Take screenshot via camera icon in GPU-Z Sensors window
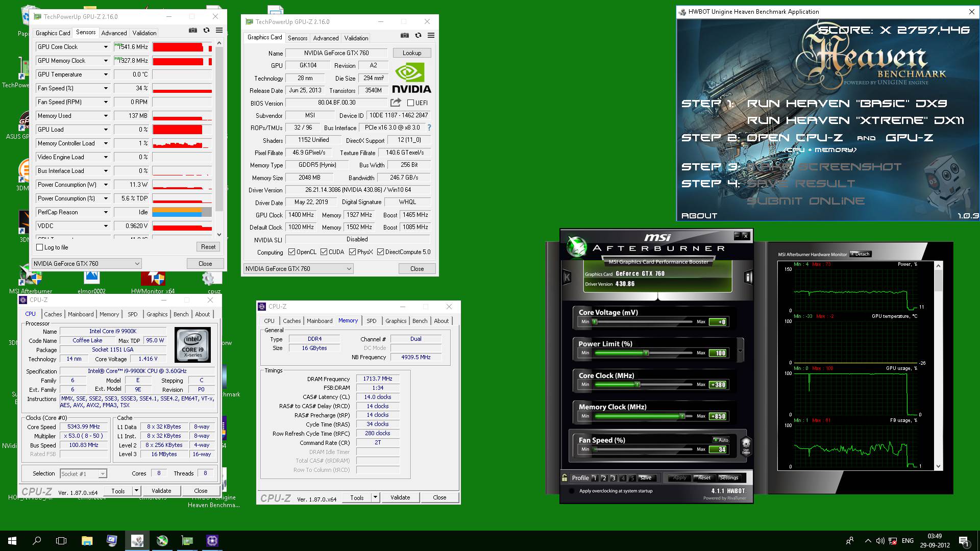Viewport: 980px width, 551px height. (192, 31)
